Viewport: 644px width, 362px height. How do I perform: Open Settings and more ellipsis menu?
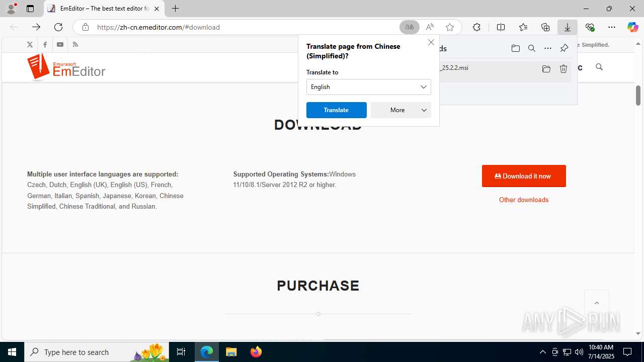[612, 27]
